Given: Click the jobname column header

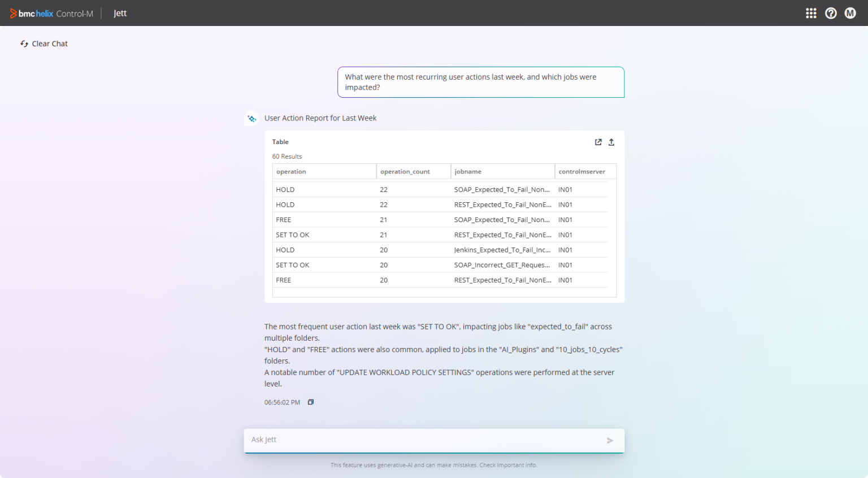Looking at the screenshot, I should coord(467,171).
